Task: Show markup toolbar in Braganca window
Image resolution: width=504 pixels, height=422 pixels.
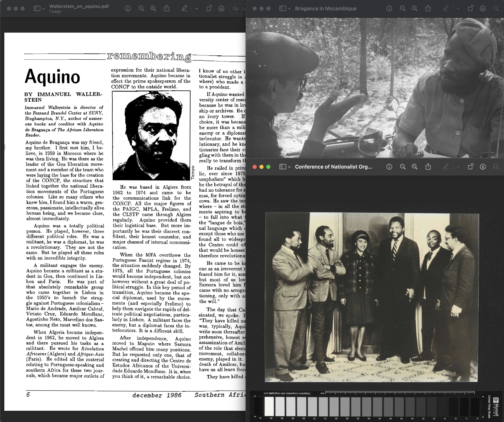Action: 483,9
